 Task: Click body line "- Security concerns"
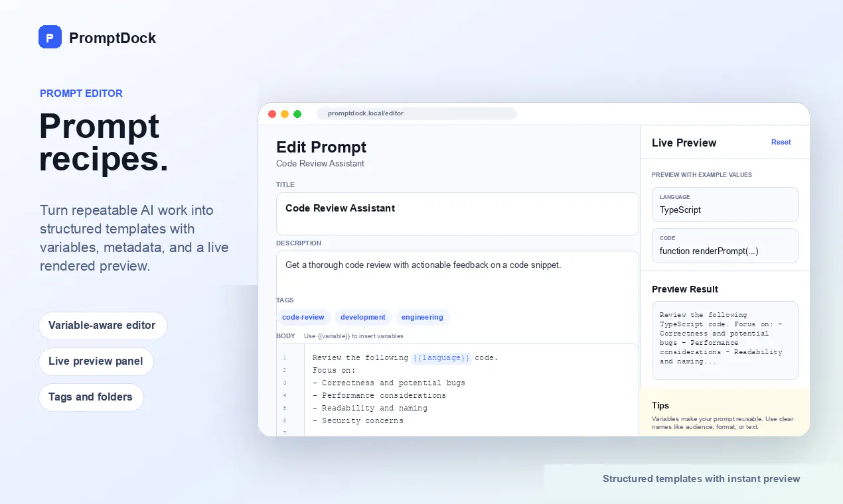coord(358,420)
